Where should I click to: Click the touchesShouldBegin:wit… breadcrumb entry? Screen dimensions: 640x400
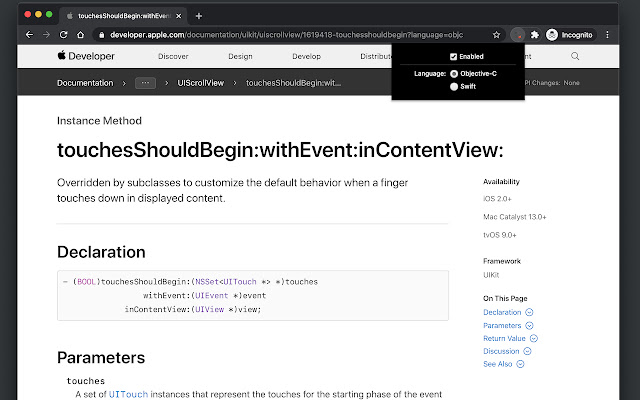click(x=293, y=83)
